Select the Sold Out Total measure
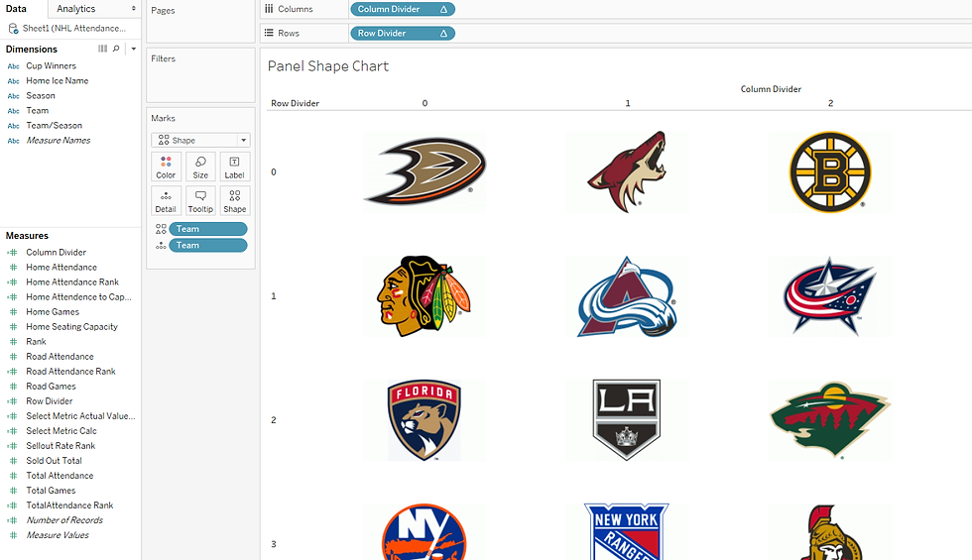Screen dimensions: 972x560 click(x=54, y=460)
